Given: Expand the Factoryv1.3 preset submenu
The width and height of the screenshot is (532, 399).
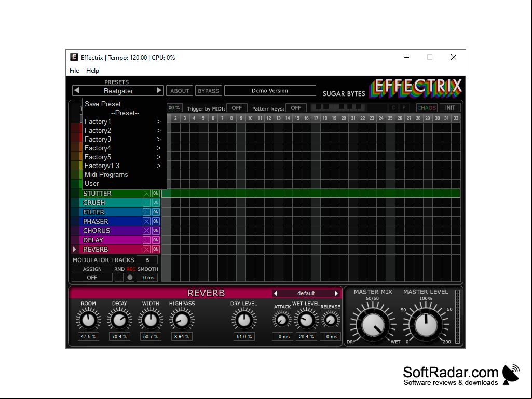Looking at the screenshot, I should pos(124,166).
